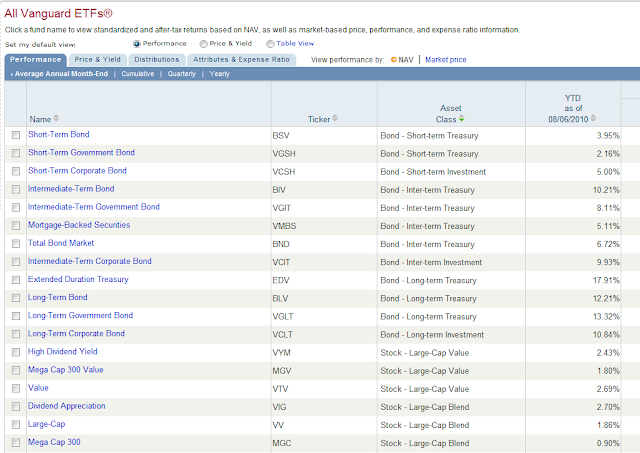Screen dimensions: 640x453
Task: Open Dividend Appreciation fund page
Action: [x=67, y=406]
